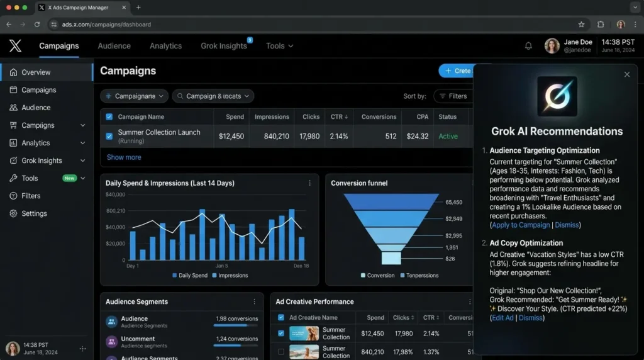The image size is (644, 360).
Task: Close the Grok AI Recommendations panel
Action: (x=627, y=74)
